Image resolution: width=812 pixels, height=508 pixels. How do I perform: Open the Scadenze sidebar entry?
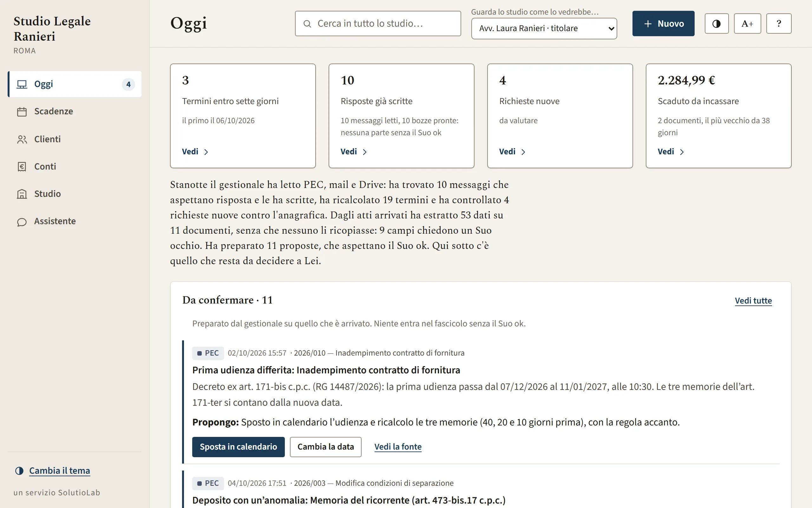[75, 111]
